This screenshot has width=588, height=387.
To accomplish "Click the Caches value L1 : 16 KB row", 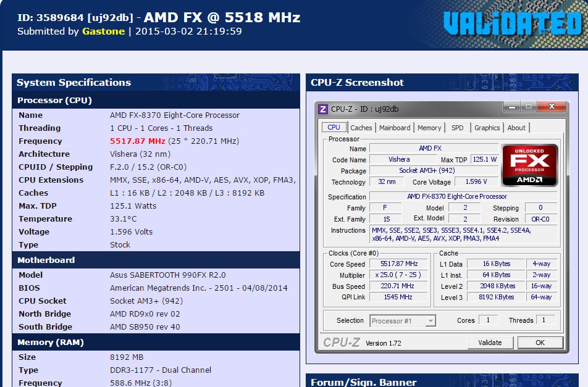I will point(187,193).
